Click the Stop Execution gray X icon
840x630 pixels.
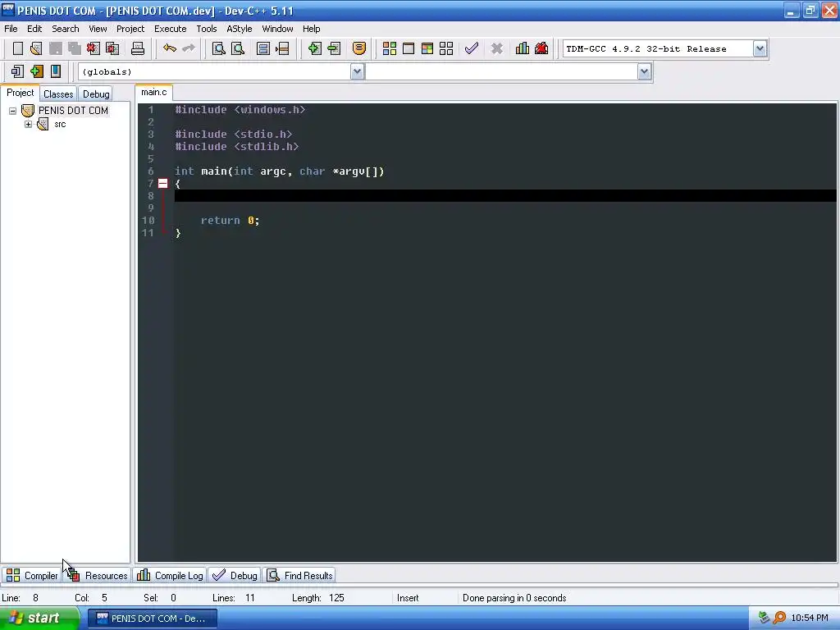coord(496,48)
